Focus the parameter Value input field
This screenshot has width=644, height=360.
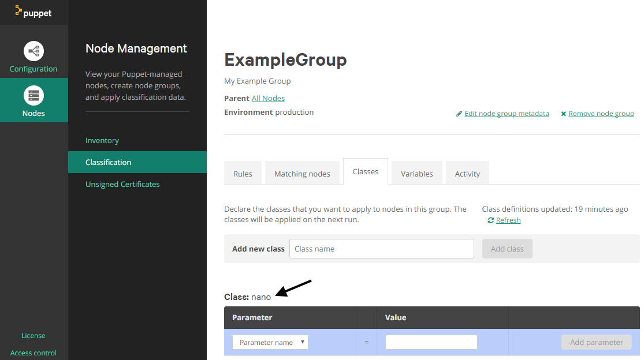point(431,342)
